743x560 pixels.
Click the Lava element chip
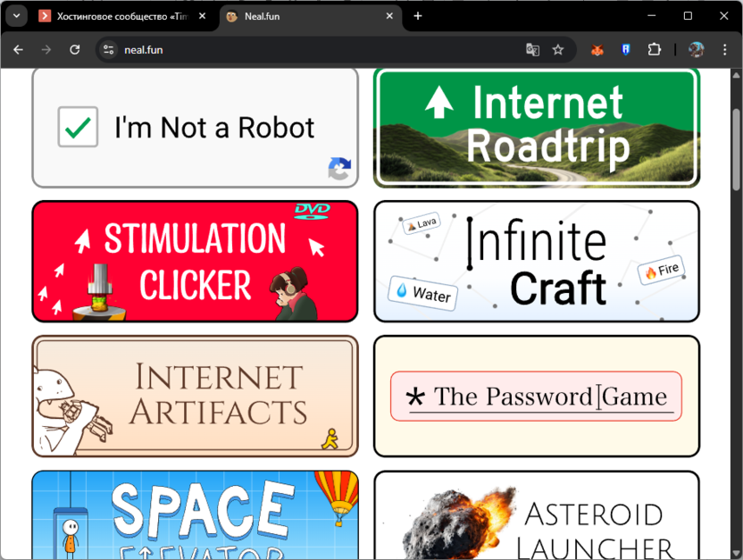point(422,223)
